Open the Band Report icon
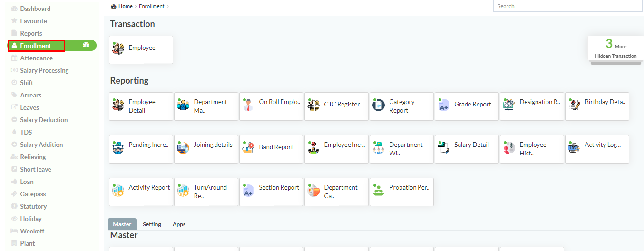The width and height of the screenshot is (644, 251). (248, 148)
